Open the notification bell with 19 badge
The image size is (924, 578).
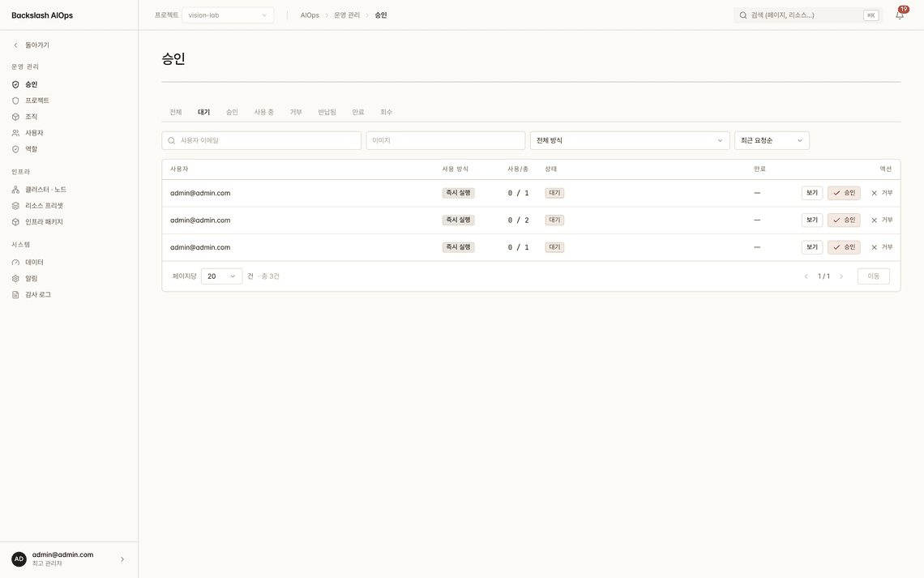[900, 15]
